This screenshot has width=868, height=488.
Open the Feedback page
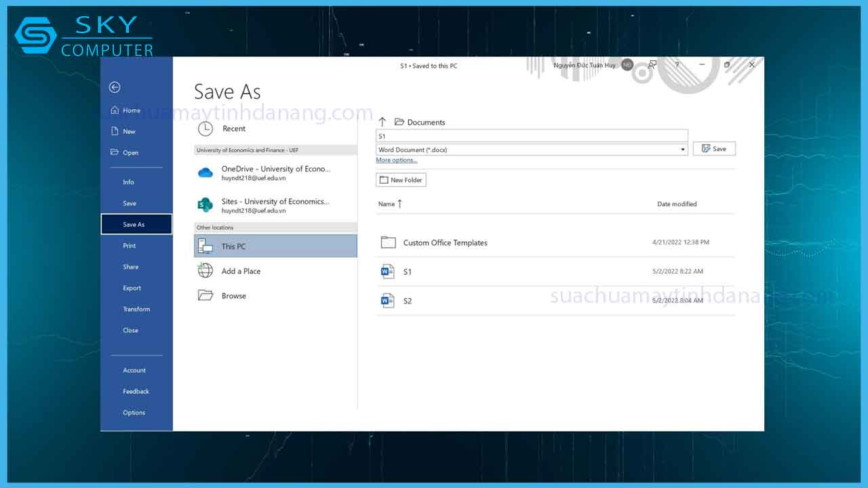[136, 391]
